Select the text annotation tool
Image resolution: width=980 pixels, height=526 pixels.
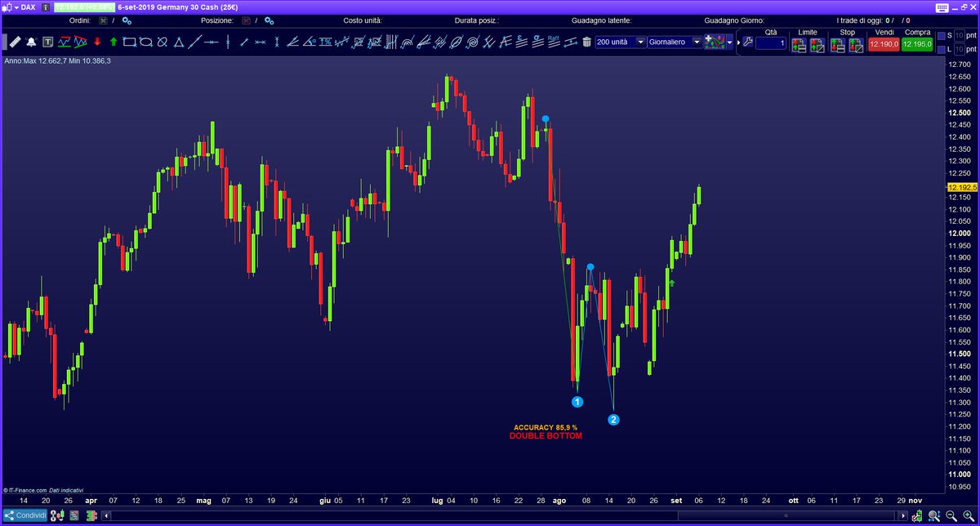pos(48,42)
